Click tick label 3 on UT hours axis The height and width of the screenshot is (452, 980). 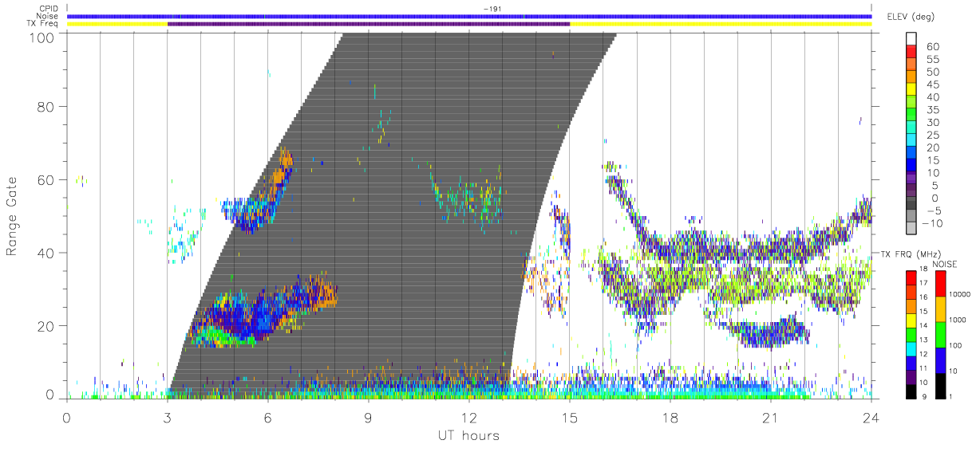point(167,417)
